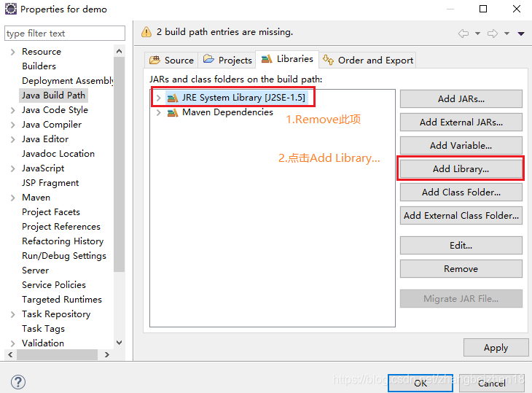Open the JSP Fragment page

(x=50, y=183)
